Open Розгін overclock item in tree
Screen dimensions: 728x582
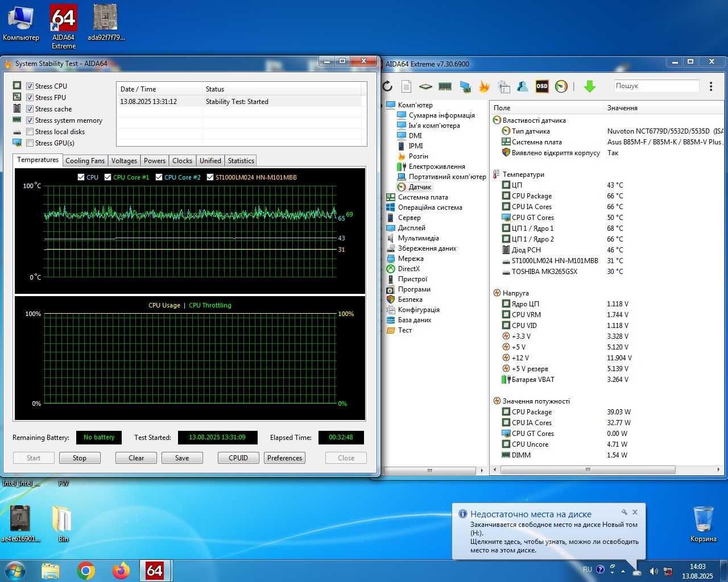coord(418,156)
